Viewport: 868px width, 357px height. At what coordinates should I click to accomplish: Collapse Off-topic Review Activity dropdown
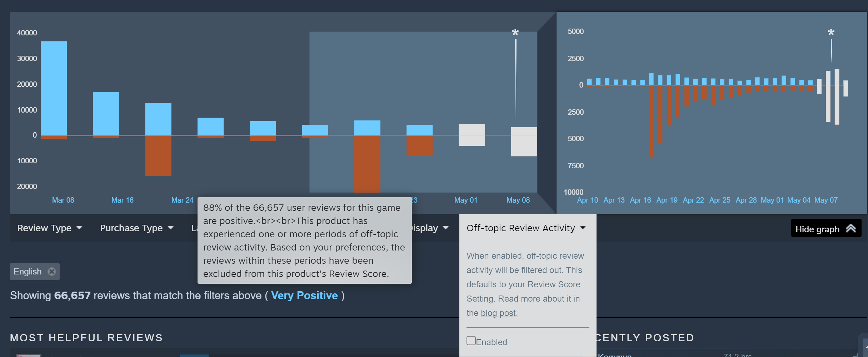526,228
